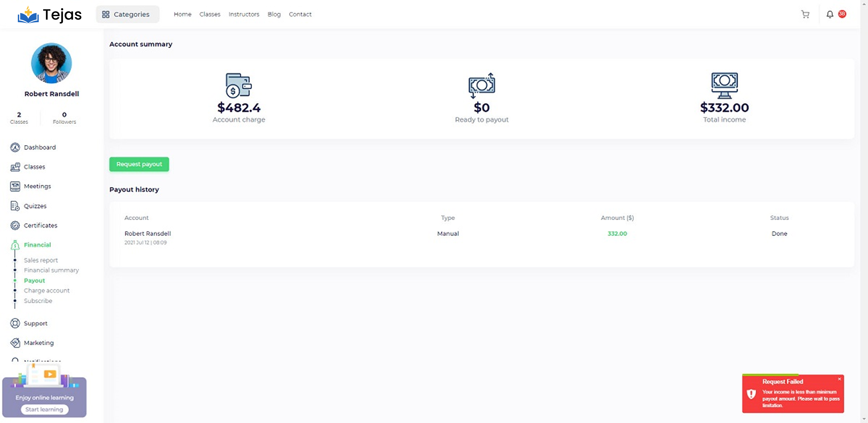Click the Tejas logo

pyautogui.click(x=49, y=14)
